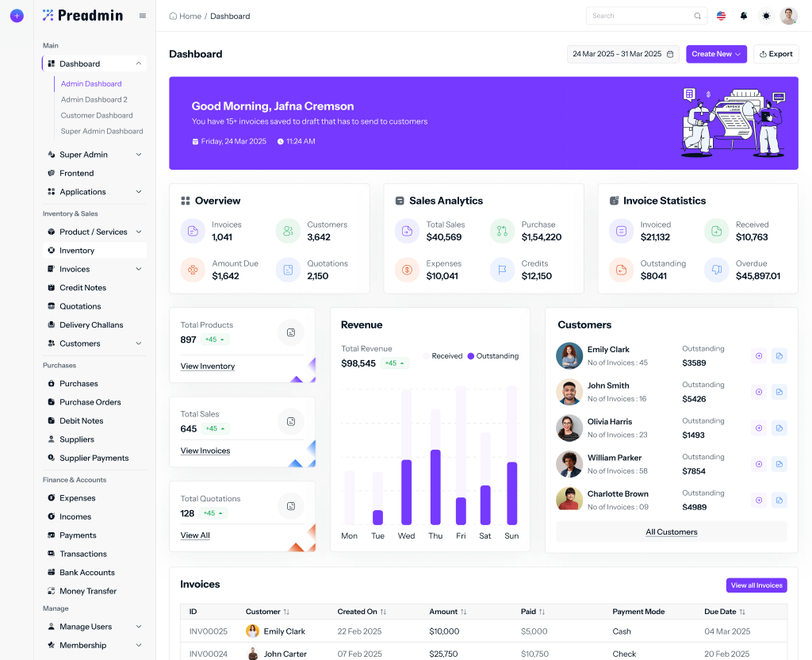The image size is (812, 660).
Task: Open Credit Notes from the sidebar
Action: [x=84, y=287]
